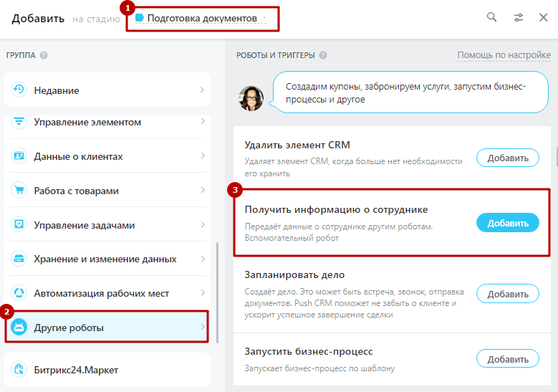Expand the Автоматизация рабочих мест chevron

click(x=203, y=292)
